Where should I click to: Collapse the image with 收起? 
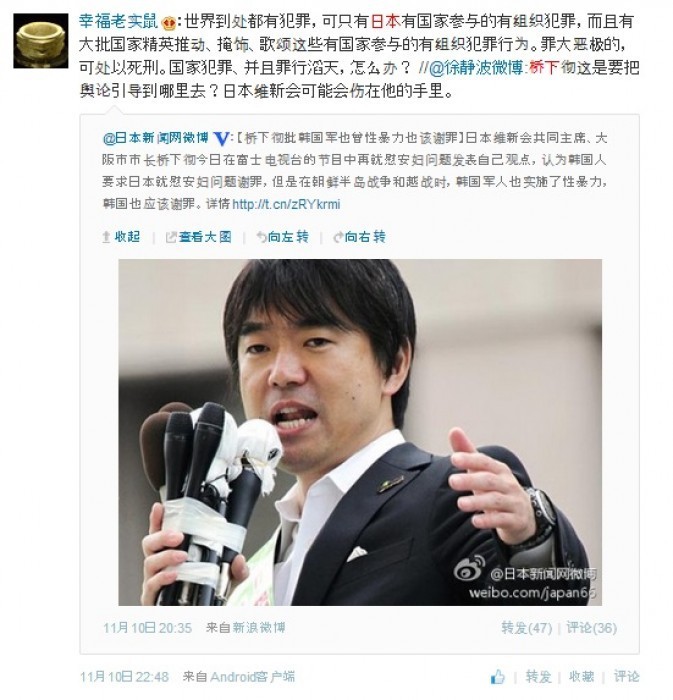coord(121,237)
